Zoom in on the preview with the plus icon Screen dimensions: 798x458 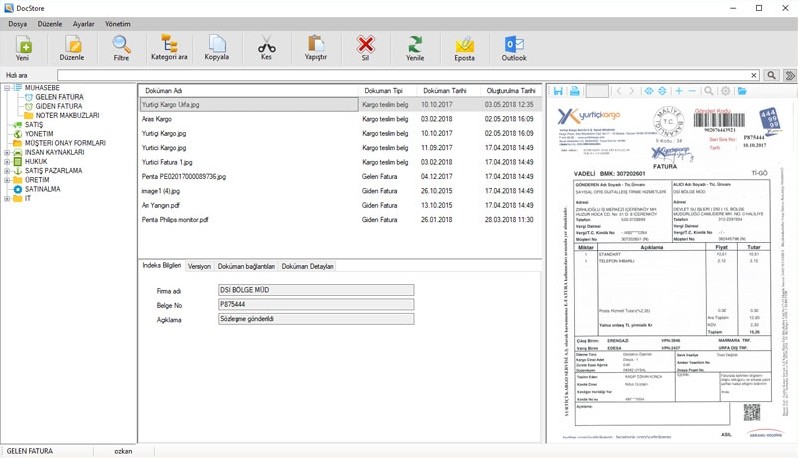(x=678, y=91)
